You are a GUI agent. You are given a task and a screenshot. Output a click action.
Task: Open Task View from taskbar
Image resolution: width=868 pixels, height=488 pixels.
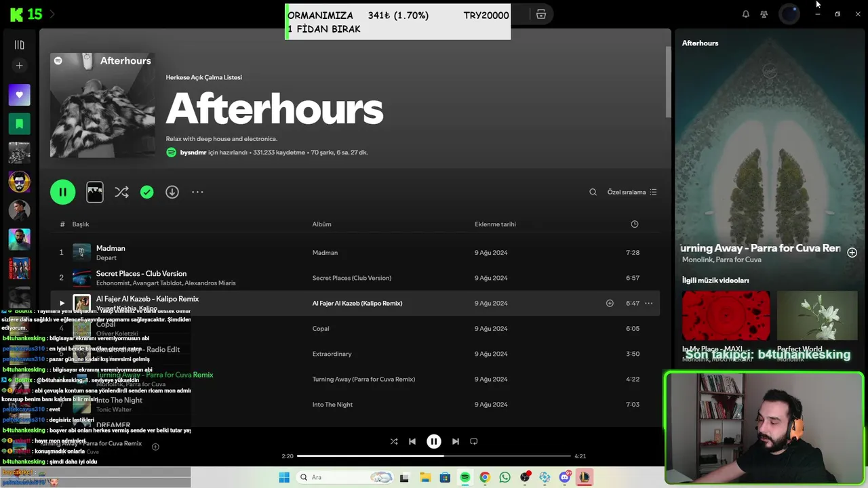pos(404,477)
